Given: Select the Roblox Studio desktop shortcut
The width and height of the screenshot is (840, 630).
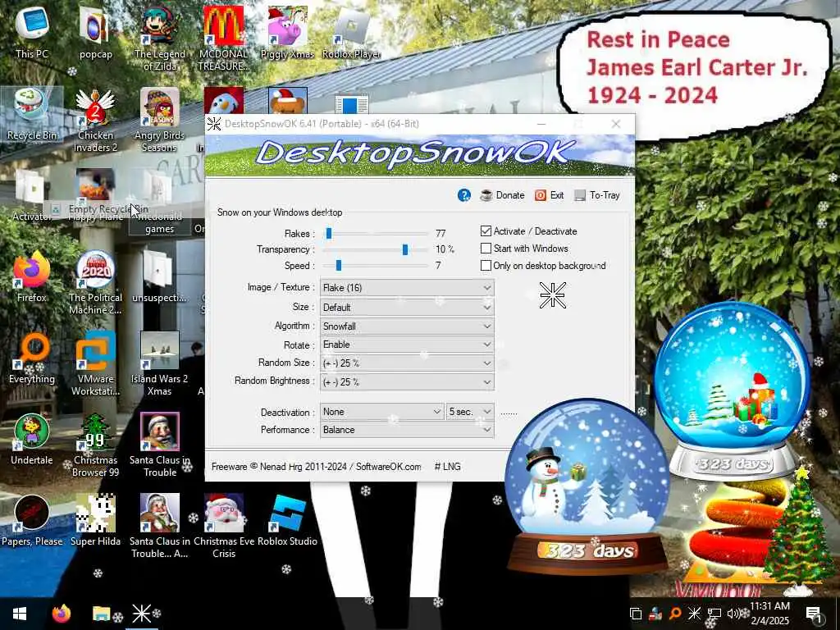Looking at the screenshot, I should (x=287, y=521).
